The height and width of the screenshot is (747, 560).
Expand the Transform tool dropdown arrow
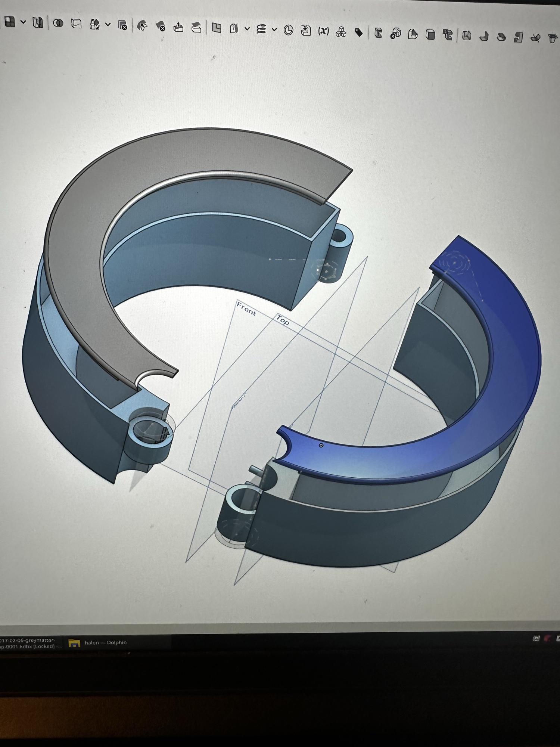point(108,25)
